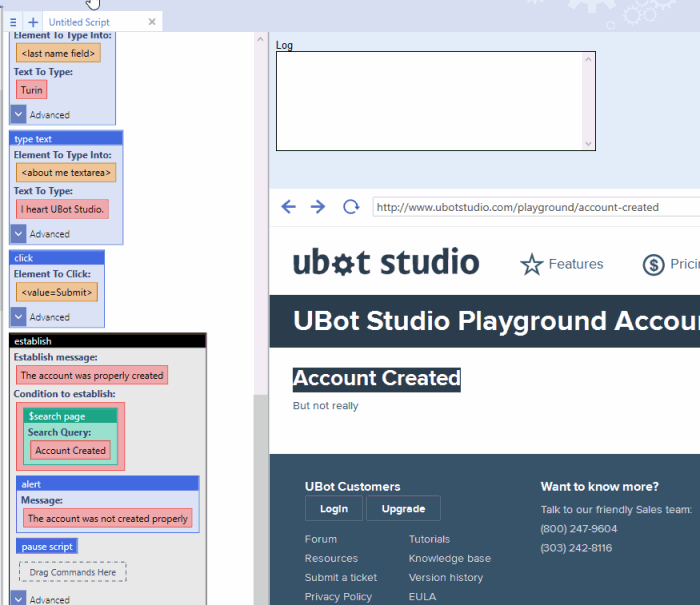
Task: Click the ubot studio logo
Action: (386, 262)
